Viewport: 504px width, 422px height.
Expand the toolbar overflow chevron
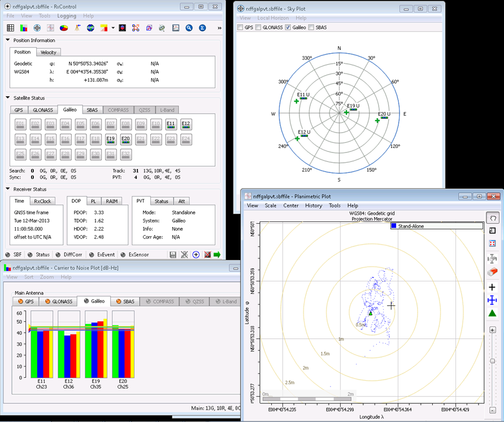click(x=219, y=28)
